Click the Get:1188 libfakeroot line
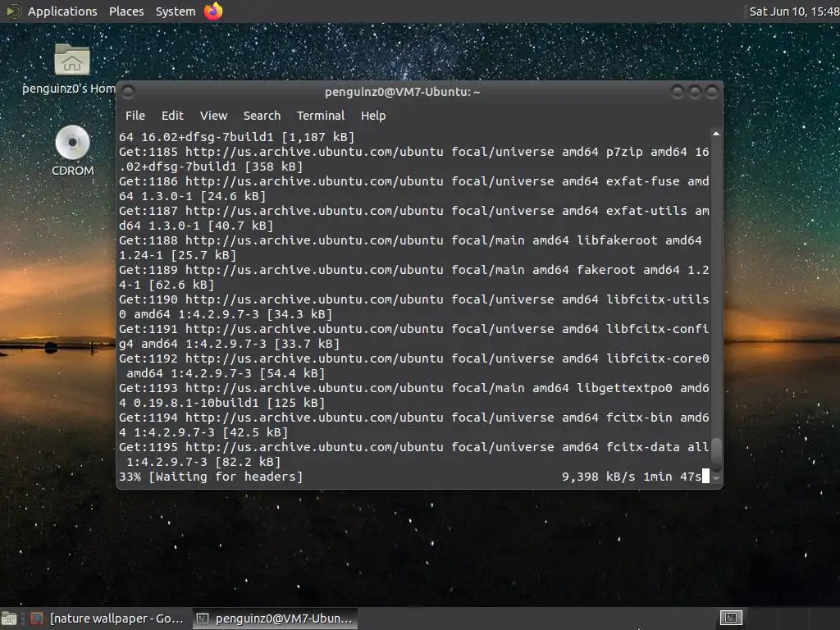Screen dimensions: 840x630 click(x=410, y=248)
